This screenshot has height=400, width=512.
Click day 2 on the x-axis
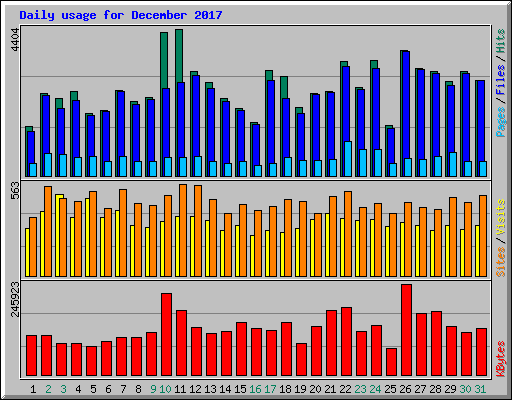pos(48,389)
